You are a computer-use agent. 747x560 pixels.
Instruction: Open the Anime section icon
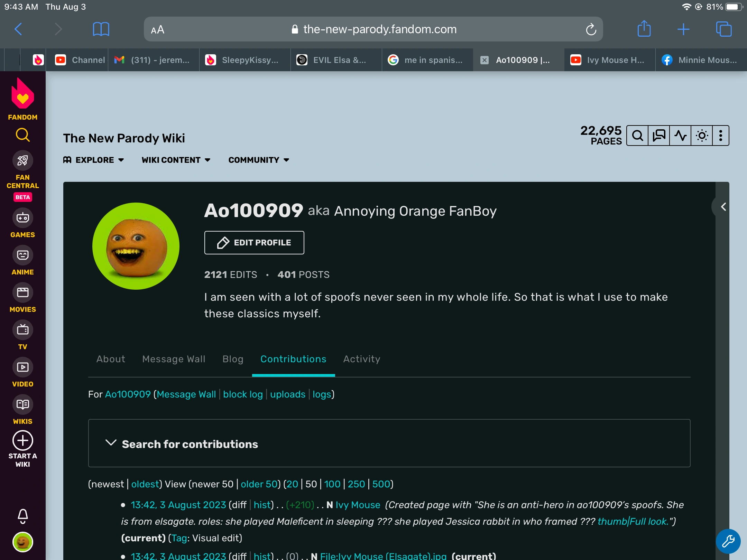[22, 255]
